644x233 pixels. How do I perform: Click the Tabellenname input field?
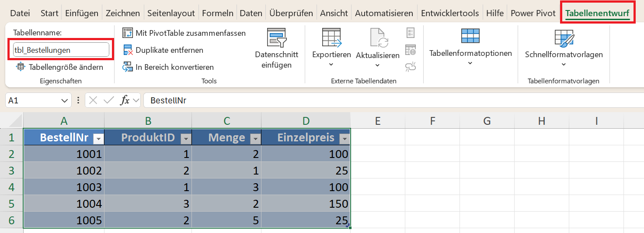tap(61, 50)
